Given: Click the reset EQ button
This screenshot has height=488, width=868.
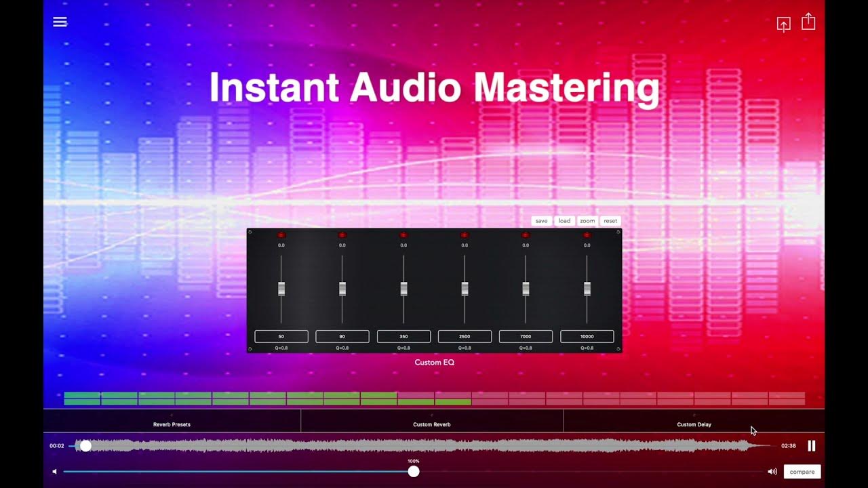Looking at the screenshot, I should point(610,221).
